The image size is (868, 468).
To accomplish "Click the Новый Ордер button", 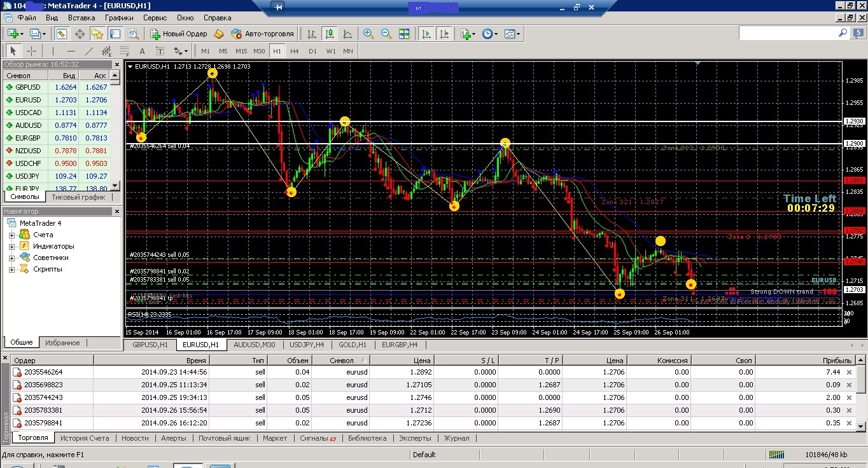I will click(x=179, y=34).
